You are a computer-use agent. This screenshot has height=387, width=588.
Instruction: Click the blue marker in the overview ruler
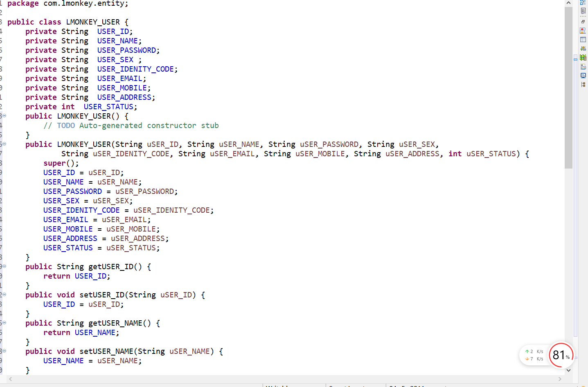tap(575, 60)
